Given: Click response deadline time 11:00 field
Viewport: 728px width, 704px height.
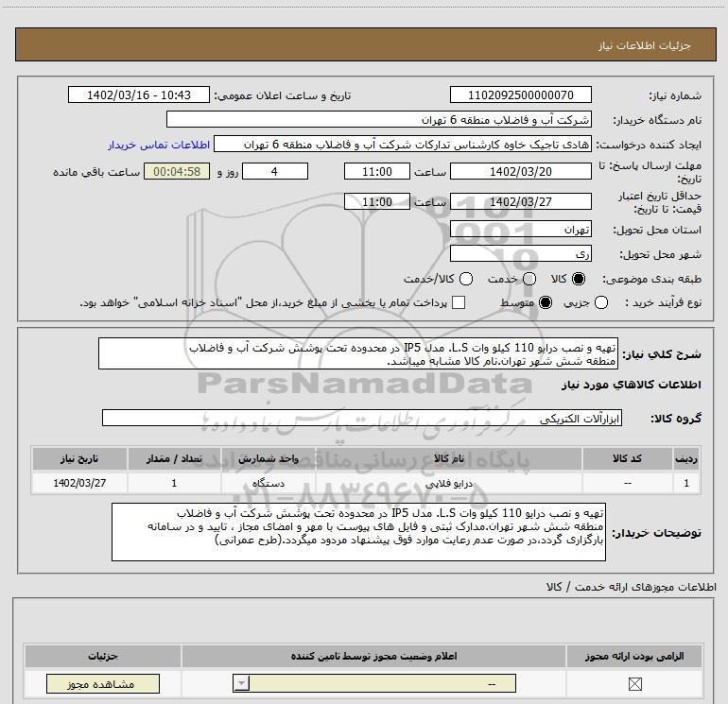Looking at the screenshot, I should (377, 172).
